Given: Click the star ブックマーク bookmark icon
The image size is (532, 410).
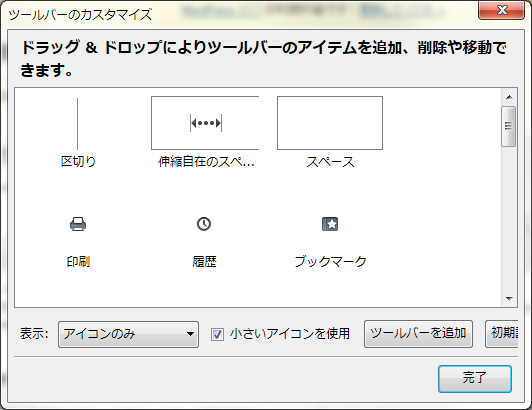Looking at the screenshot, I should click(x=330, y=224).
